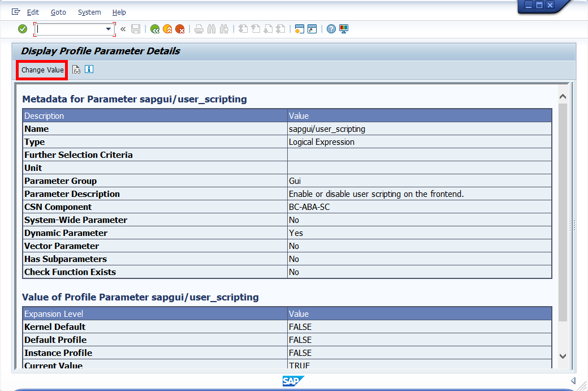Select the 'sapgui/user_scripting' name value cell
Screen dimensions: 588x391
[x=420, y=128]
